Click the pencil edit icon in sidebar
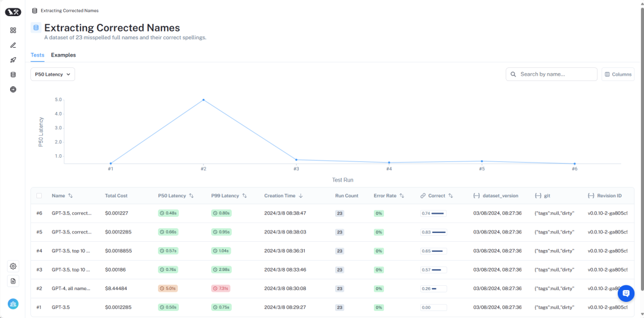 pyautogui.click(x=13, y=45)
